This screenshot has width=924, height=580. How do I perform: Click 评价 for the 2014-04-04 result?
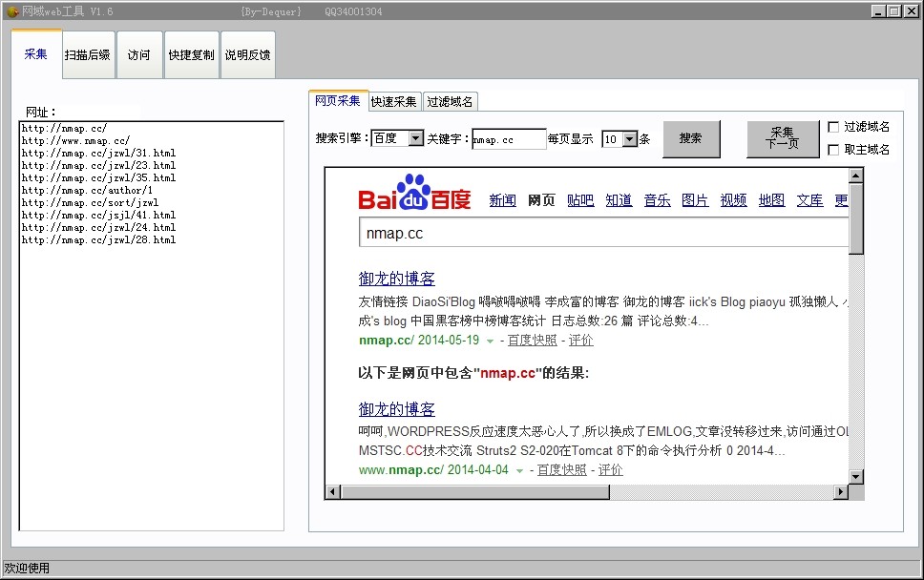tap(611, 470)
